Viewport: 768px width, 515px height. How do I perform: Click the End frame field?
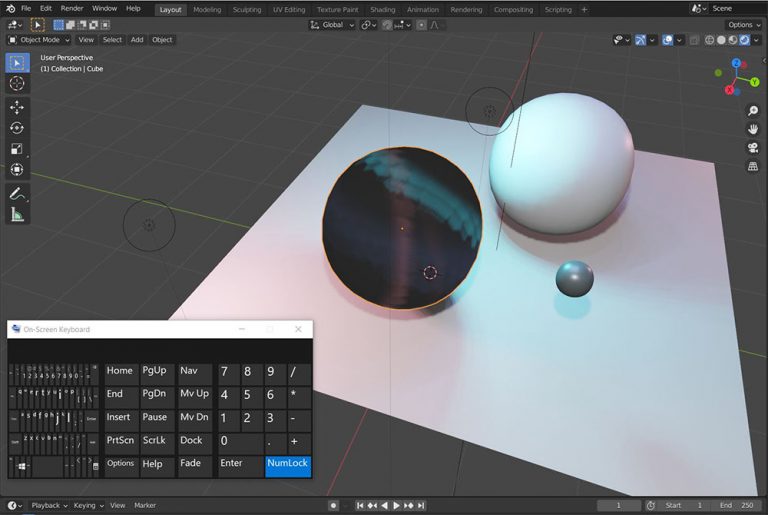coord(736,505)
